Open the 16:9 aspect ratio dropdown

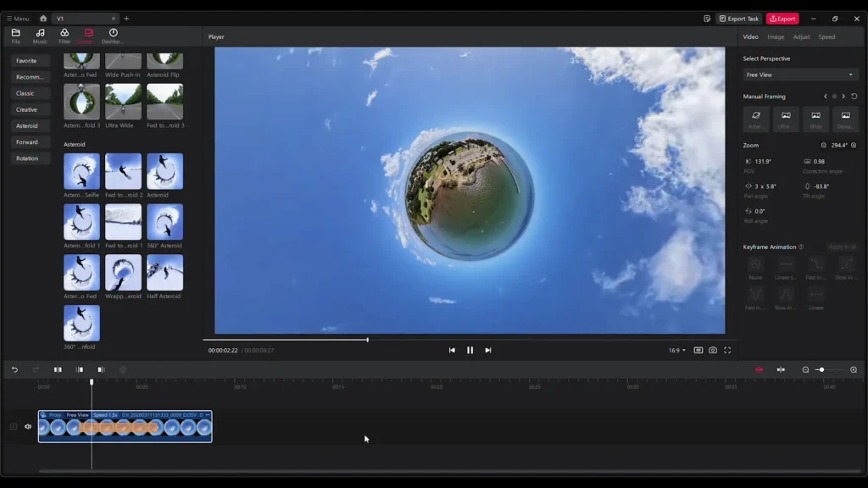pyautogui.click(x=676, y=350)
